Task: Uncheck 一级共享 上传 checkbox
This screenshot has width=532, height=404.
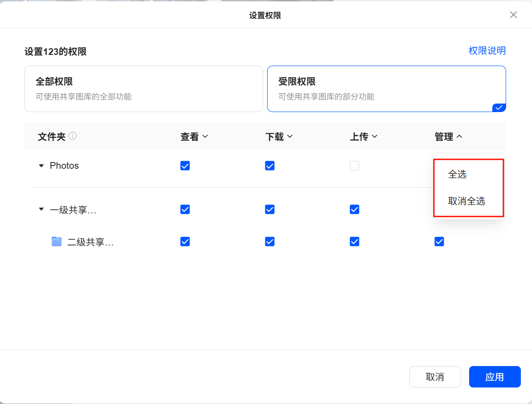Action: (355, 209)
